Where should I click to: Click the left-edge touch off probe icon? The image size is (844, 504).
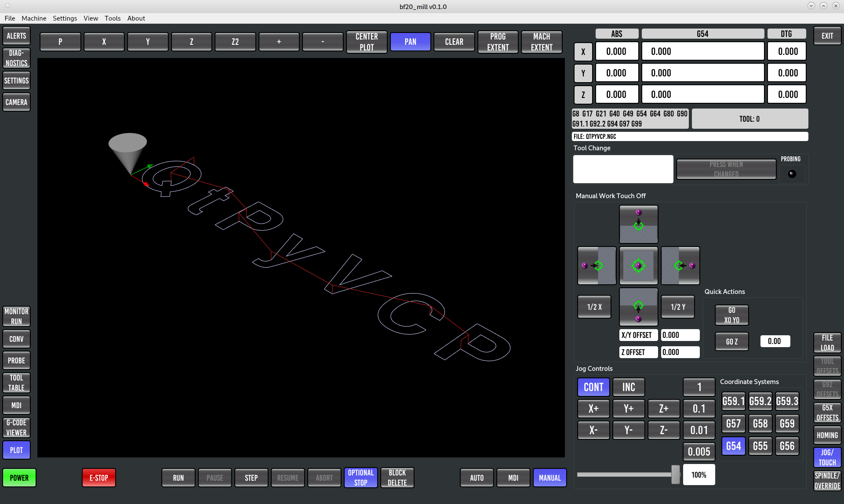(597, 265)
